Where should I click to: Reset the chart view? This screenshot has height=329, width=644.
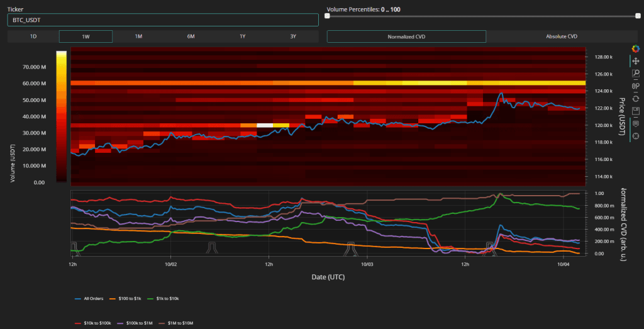(x=635, y=98)
